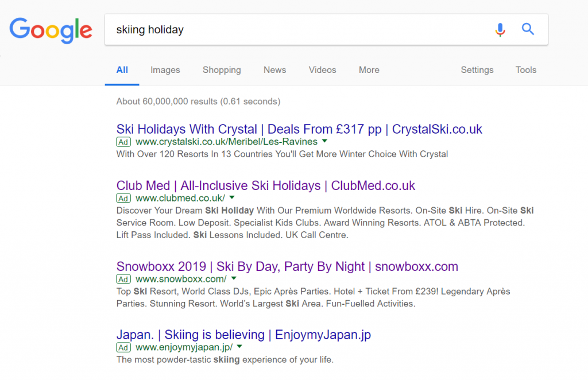
Task: Click the Snowboxx description starting 'Top Ski Resort'
Action: coord(314,297)
